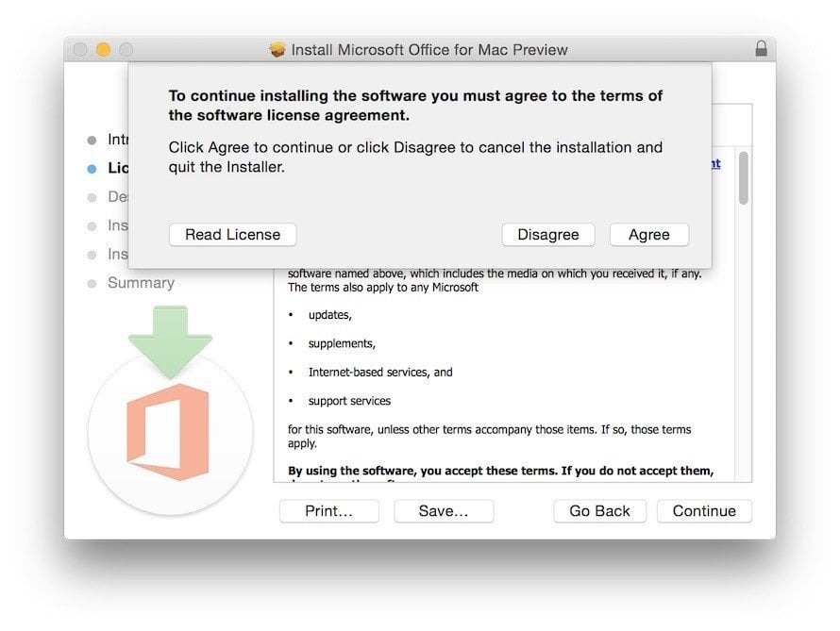Click the 'updates,' bullet line

330,315
